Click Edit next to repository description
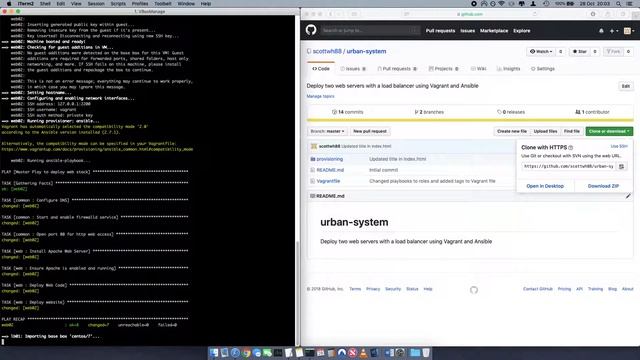The image size is (640, 360). click(x=626, y=86)
